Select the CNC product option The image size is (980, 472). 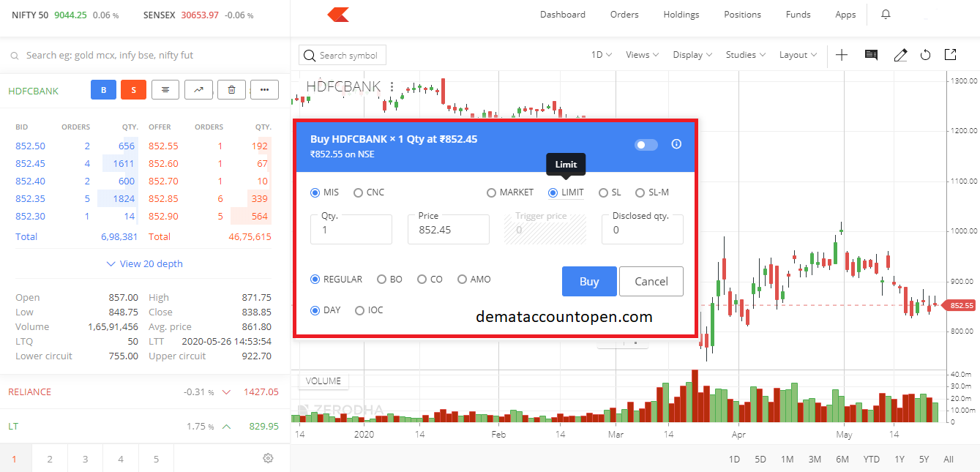369,192
